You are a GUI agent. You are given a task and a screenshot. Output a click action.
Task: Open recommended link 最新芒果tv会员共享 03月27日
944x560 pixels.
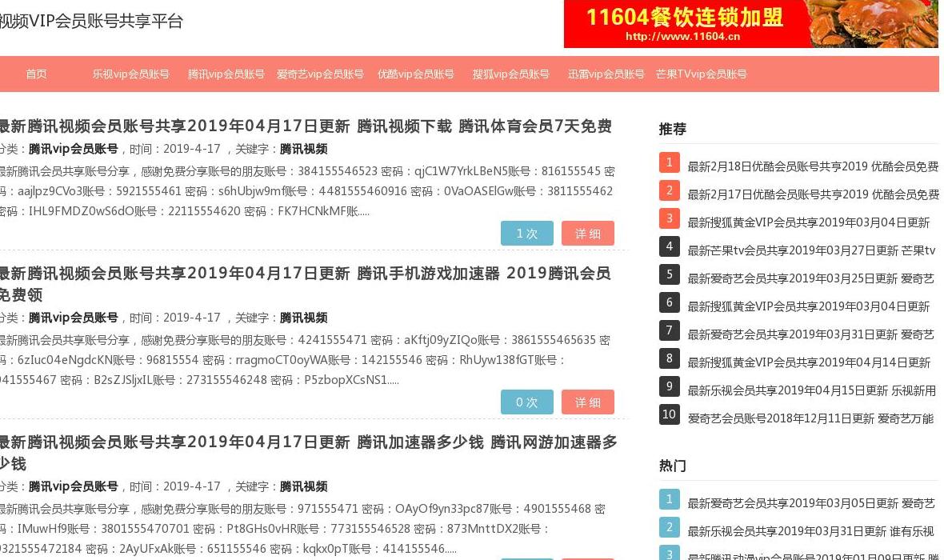pyautogui.click(x=811, y=250)
